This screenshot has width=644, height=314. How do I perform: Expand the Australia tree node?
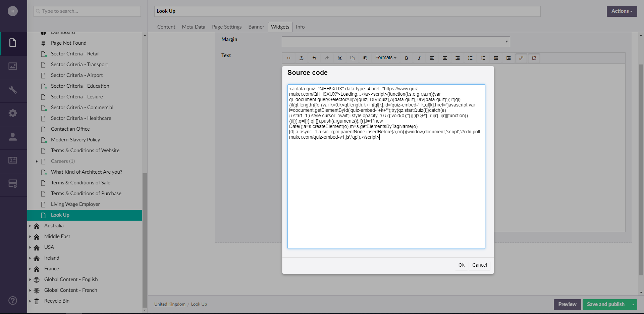point(30,226)
